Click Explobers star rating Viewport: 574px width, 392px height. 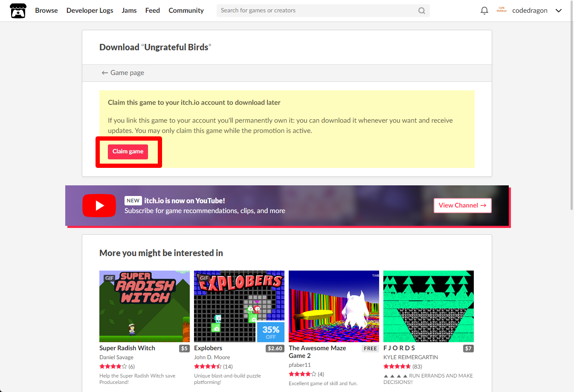pos(208,366)
